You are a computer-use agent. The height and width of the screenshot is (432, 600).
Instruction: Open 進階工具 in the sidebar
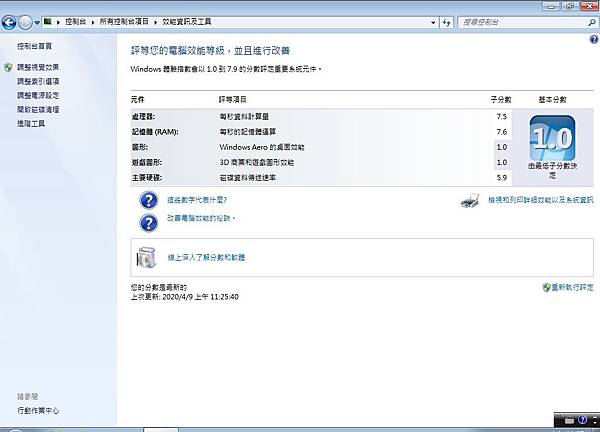[31, 124]
